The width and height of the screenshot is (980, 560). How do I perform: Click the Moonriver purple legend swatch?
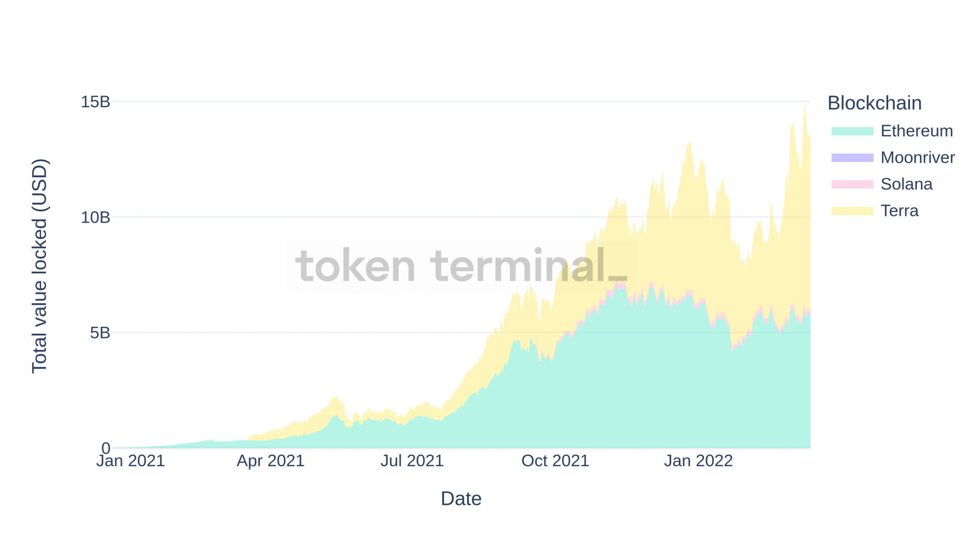[852, 158]
